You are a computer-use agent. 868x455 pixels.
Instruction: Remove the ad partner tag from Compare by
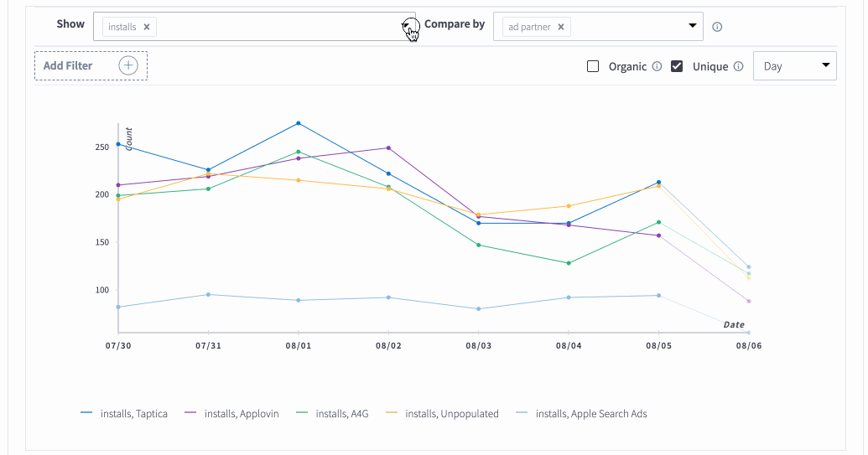(x=561, y=27)
